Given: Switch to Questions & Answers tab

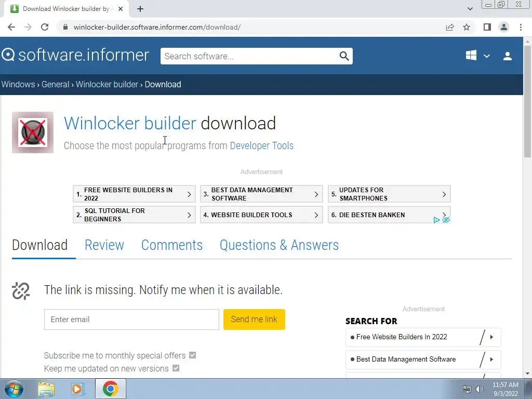Looking at the screenshot, I should (x=279, y=245).
